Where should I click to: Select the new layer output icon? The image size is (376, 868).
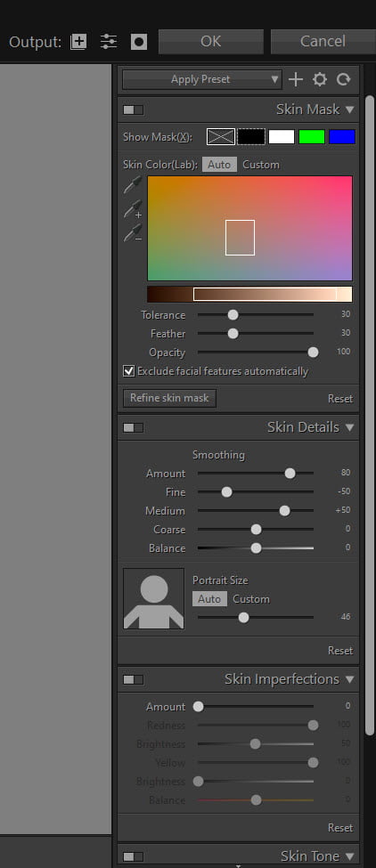pos(78,42)
